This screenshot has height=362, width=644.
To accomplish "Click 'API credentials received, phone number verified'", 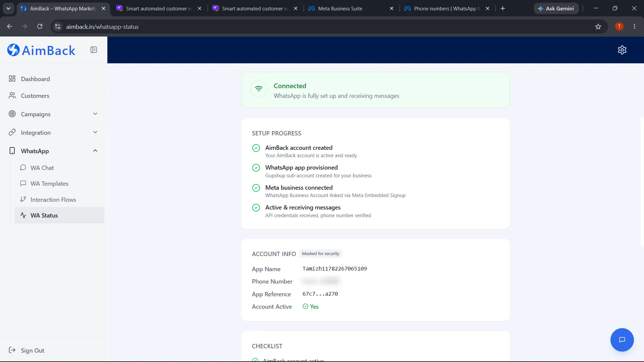I will pyautogui.click(x=318, y=216).
